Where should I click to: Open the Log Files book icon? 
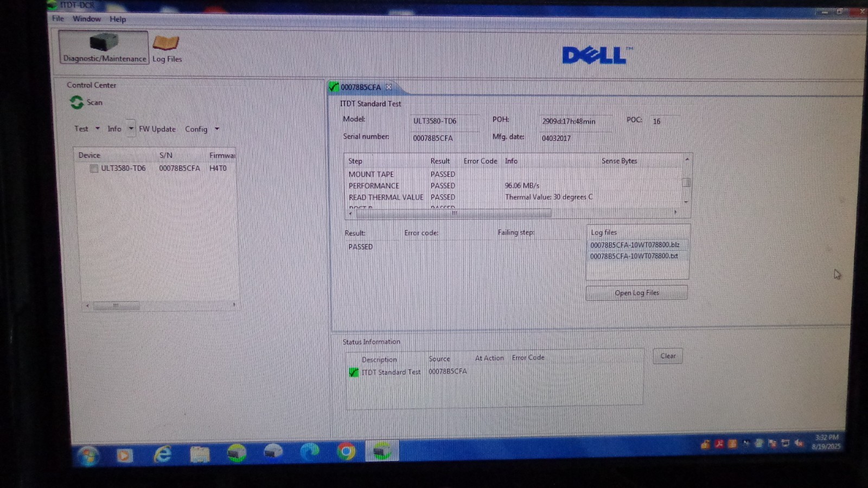pyautogui.click(x=166, y=43)
